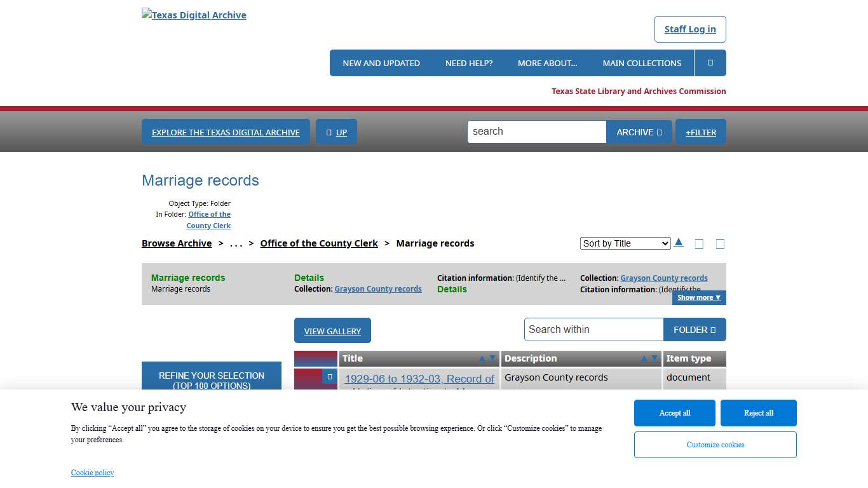Click the small icon on the 1929-06 record row
This screenshot has height=488, width=868.
[330, 376]
